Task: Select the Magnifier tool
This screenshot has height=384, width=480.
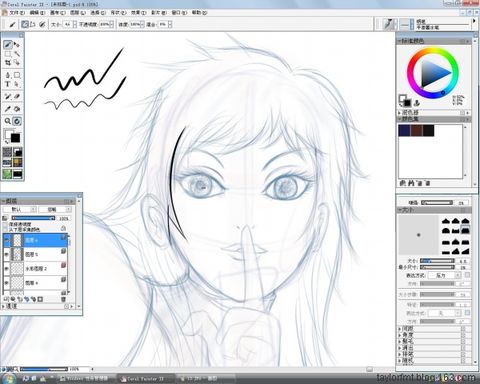Action: [x=8, y=121]
